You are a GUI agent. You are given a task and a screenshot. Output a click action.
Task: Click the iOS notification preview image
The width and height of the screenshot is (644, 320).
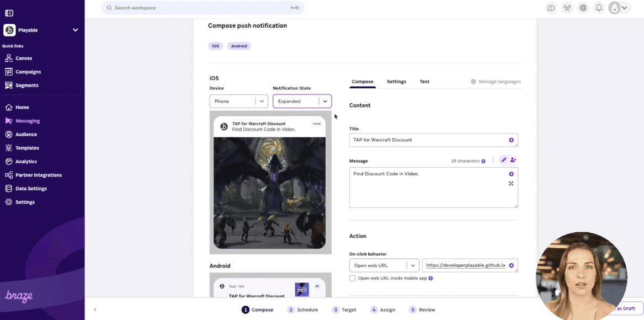pyautogui.click(x=269, y=193)
